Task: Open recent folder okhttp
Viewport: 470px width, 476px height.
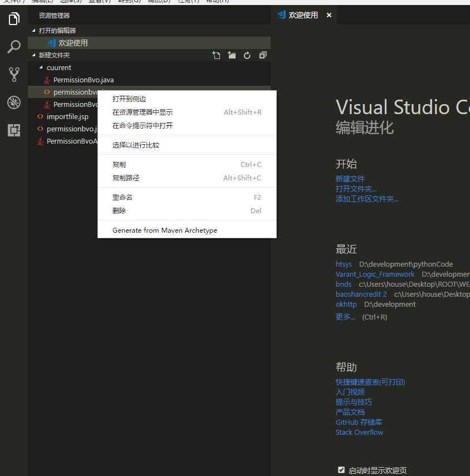Action: pyautogui.click(x=346, y=304)
